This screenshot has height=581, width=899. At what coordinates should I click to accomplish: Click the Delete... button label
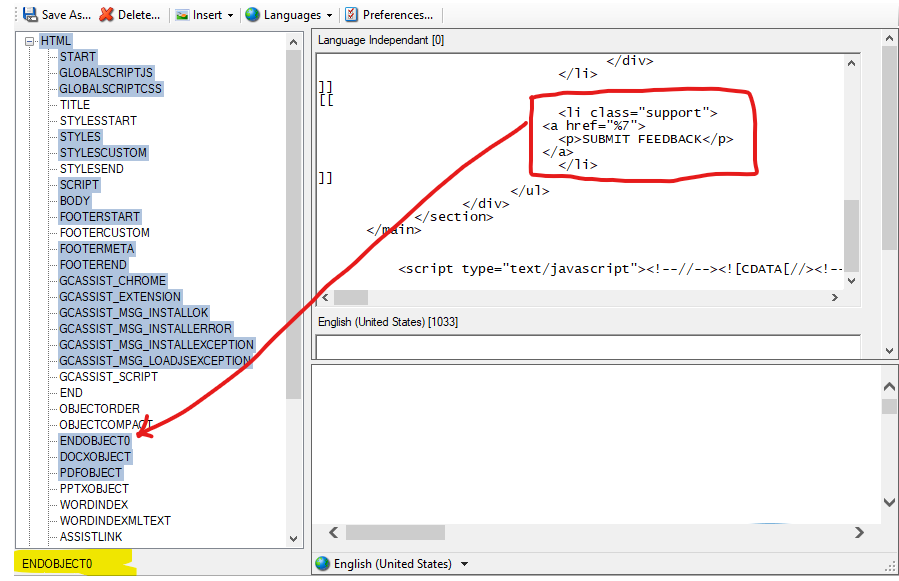(x=139, y=15)
